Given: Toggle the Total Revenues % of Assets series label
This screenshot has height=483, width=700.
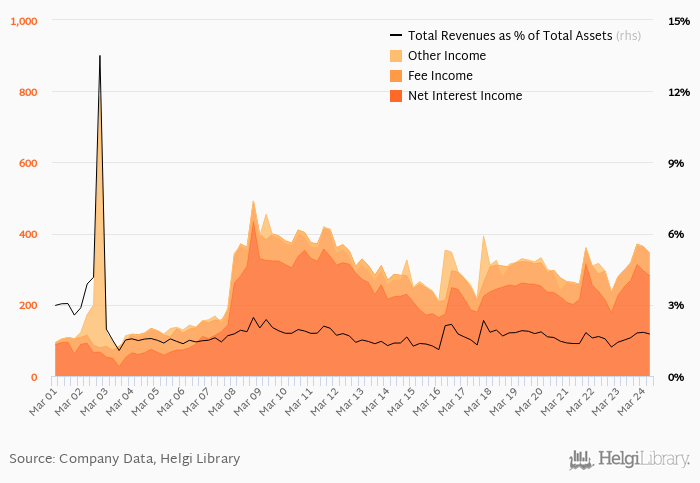Looking at the screenshot, I should point(511,35).
